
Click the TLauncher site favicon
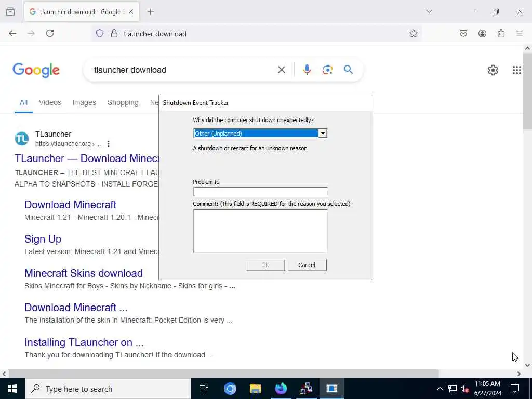[22, 139]
